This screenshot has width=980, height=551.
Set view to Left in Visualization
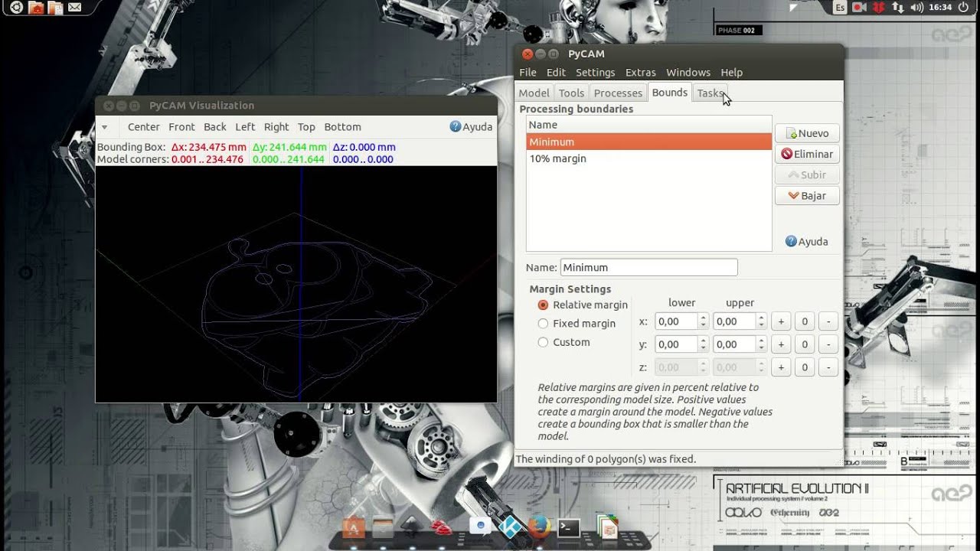pos(245,127)
